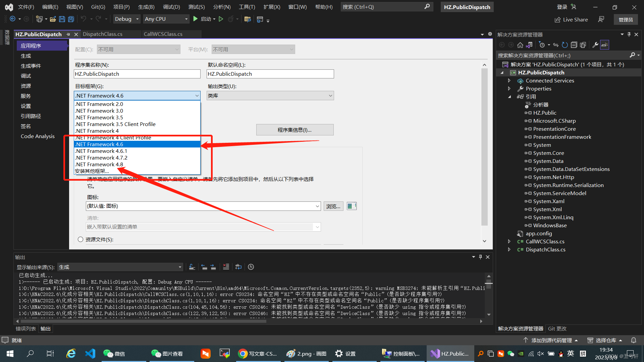Click the feedback icon beside Live Share
Image resolution: width=644 pixels, height=362 pixels.
coord(601,19)
